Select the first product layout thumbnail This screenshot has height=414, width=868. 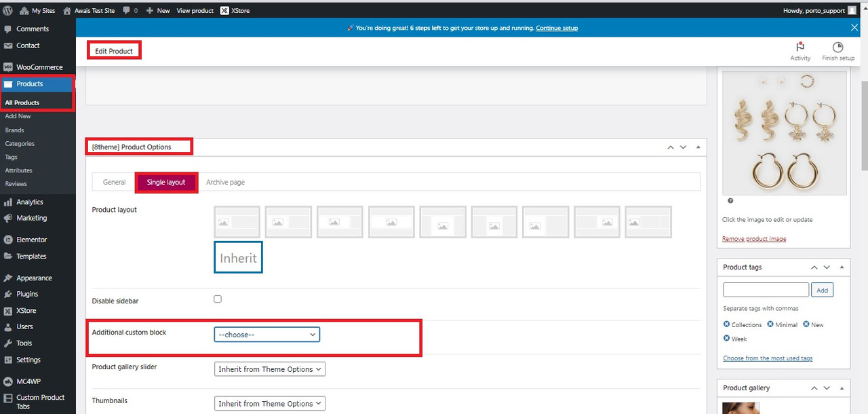pyautogui.click(x=237, y=222)
